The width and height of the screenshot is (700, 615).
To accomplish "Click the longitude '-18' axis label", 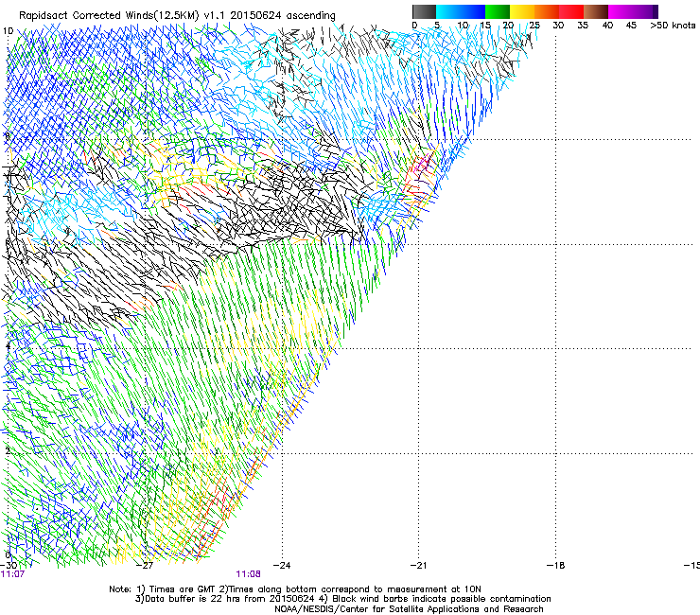I will coord(555,565).
